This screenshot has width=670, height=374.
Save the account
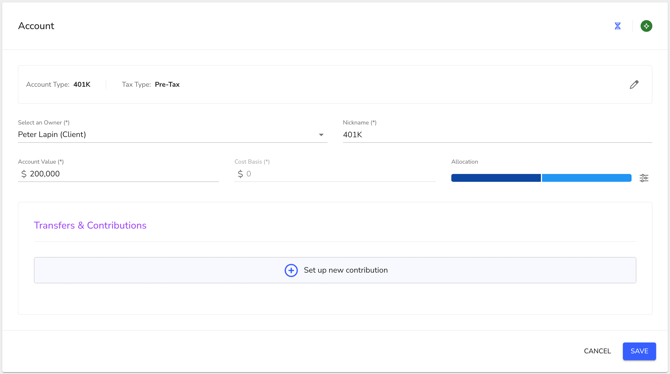[639, 351]
